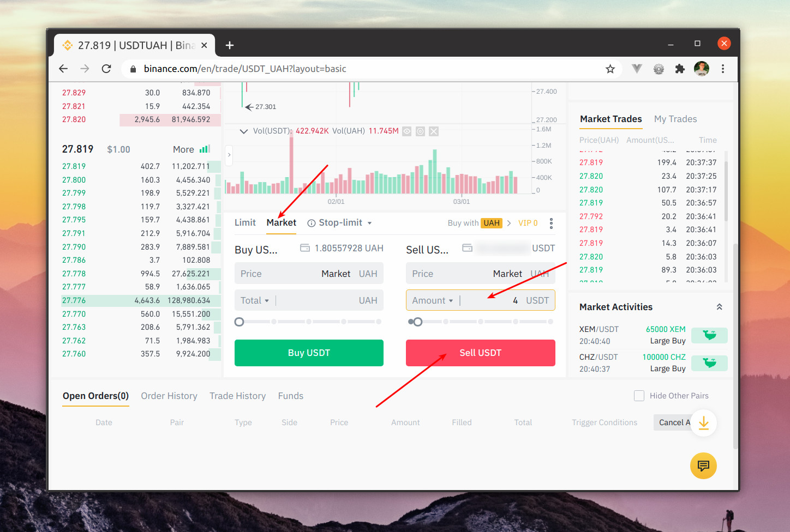Click XEM/USDT whale Large Buy icon

pos(709,335)
